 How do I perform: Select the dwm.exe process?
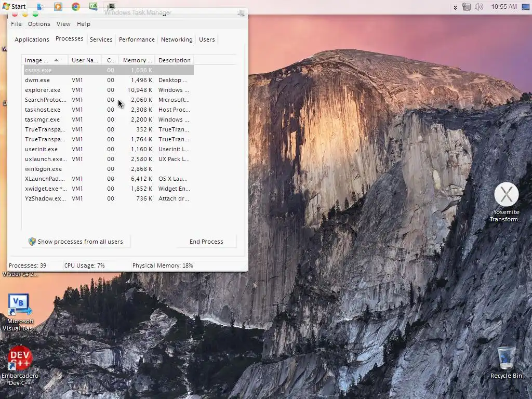109,80
